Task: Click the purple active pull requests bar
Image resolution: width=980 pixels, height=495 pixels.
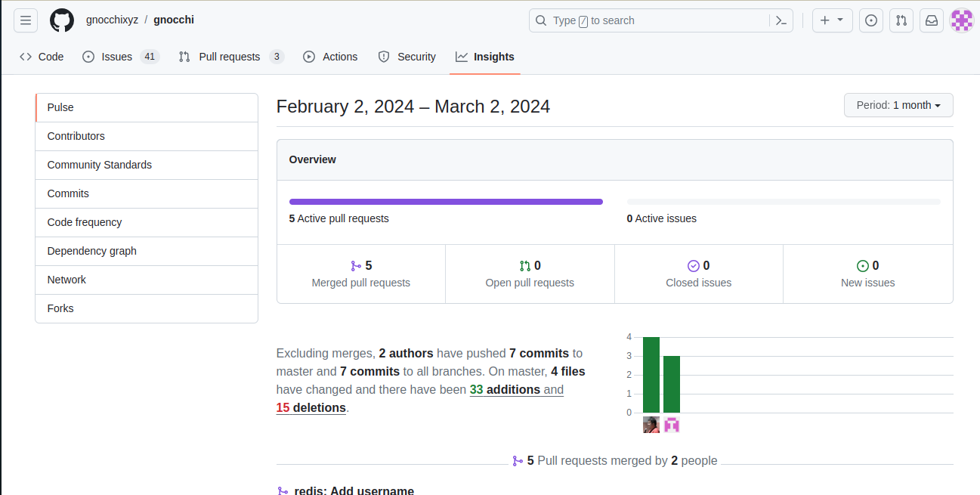Action: point(446,202)
